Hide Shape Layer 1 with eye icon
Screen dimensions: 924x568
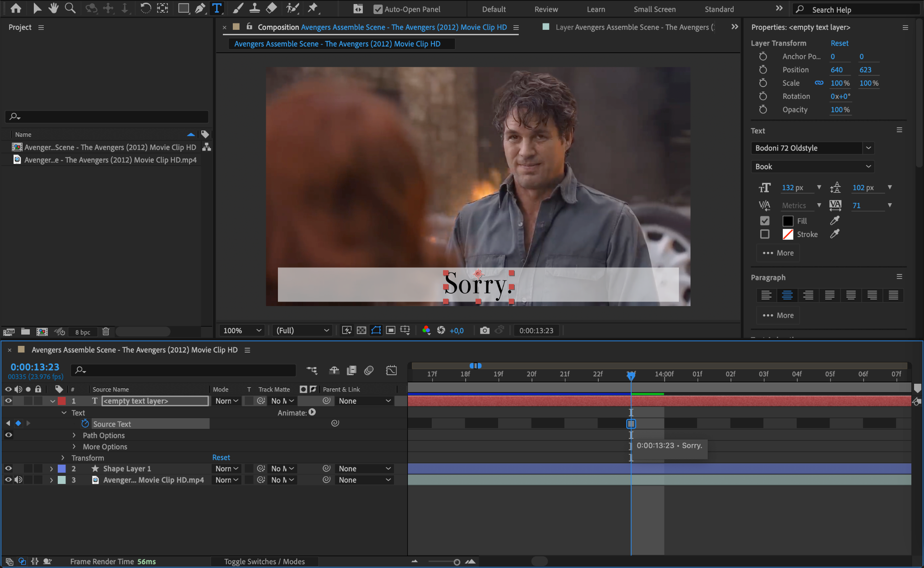(8, 469)
